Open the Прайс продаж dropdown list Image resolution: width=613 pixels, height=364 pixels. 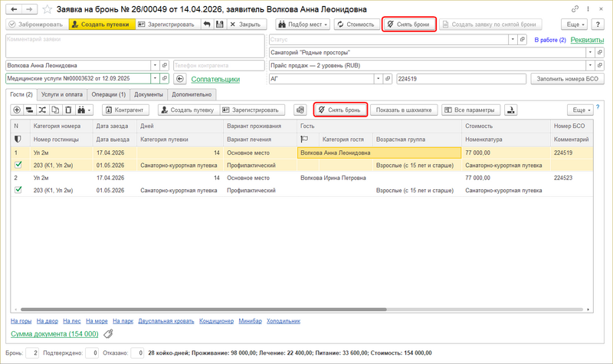[x=589, y=65]
